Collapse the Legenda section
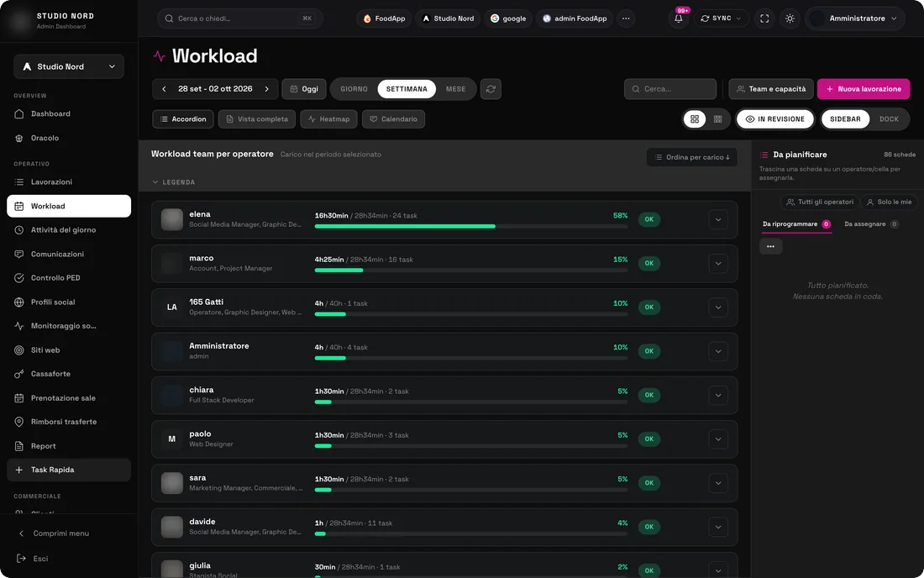 coord(174,182)
